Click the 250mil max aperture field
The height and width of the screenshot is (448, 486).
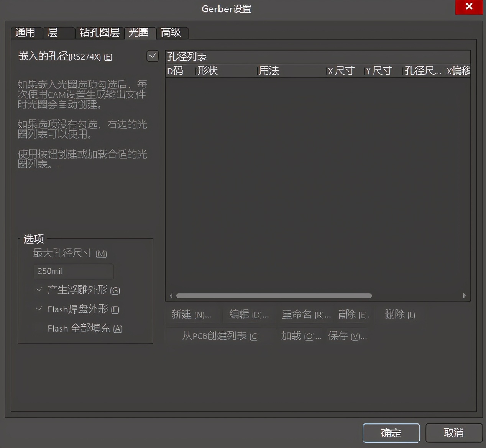tap(73, 271)
